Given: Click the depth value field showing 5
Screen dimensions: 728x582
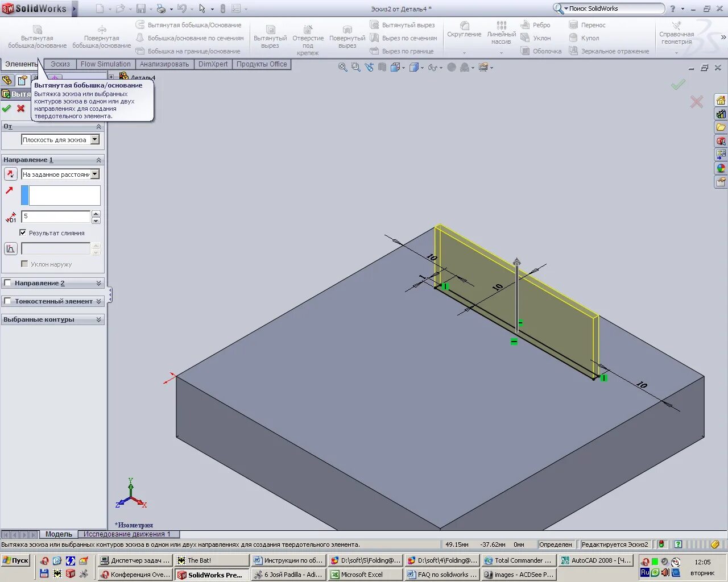Looking at the screenshot, I should [56, 216].
